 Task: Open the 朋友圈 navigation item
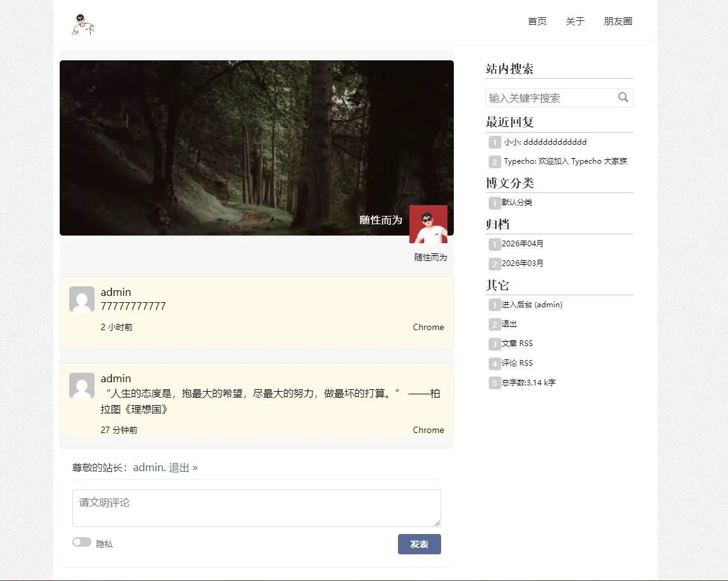point(618,22)
